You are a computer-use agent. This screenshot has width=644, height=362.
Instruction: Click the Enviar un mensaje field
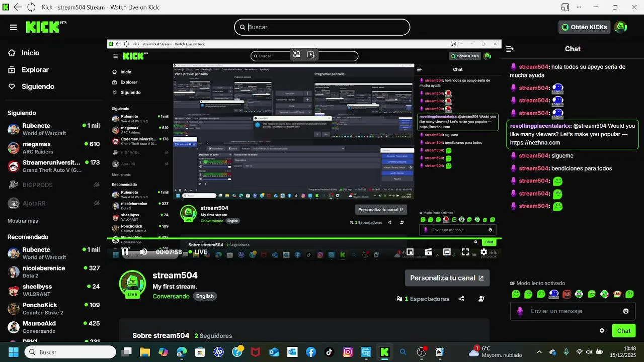(x=573, y=311)
